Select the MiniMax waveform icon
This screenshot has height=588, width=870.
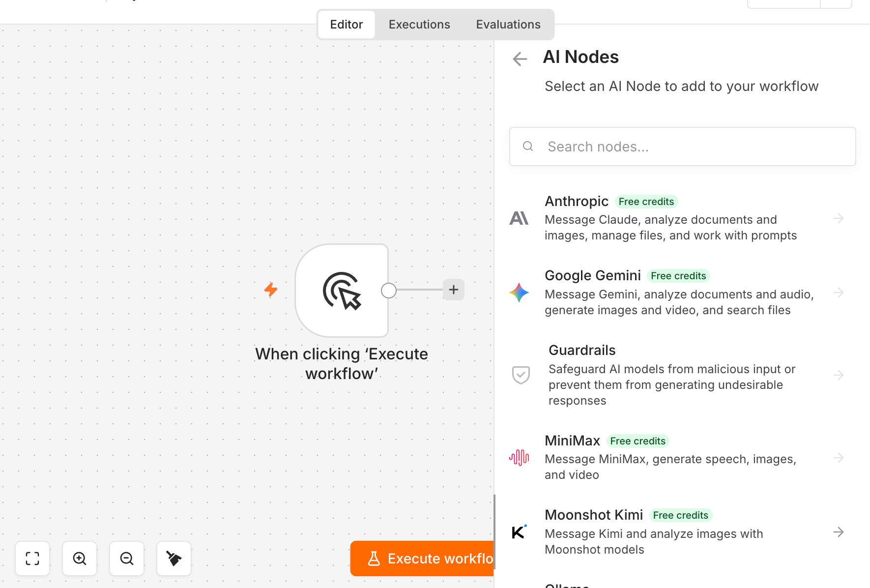(x=519, y=458)
